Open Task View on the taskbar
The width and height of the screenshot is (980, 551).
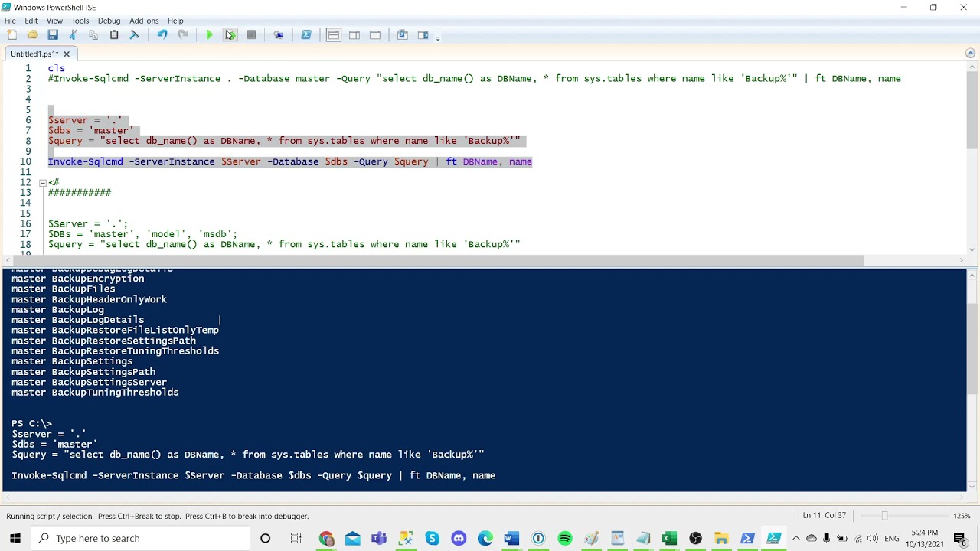pyautogui.click(x=296, y=538)
